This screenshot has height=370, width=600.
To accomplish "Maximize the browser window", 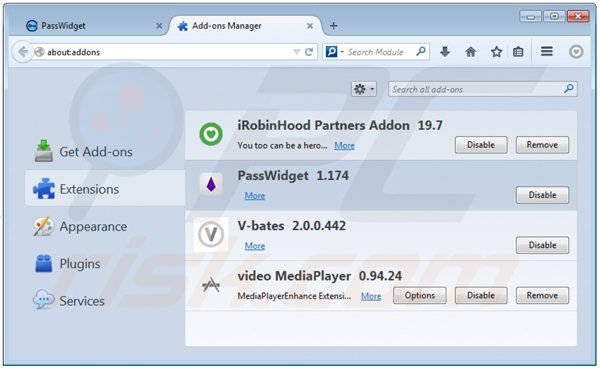I will 554,16.
